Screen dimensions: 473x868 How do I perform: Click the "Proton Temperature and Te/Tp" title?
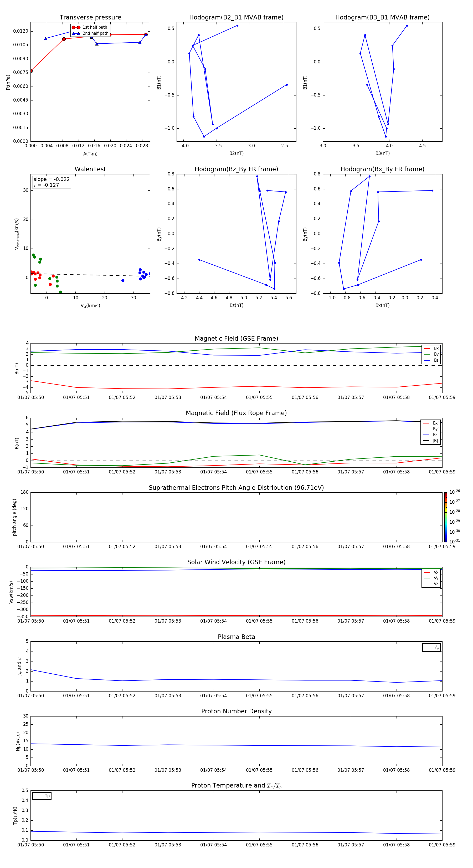click(236, 786)
